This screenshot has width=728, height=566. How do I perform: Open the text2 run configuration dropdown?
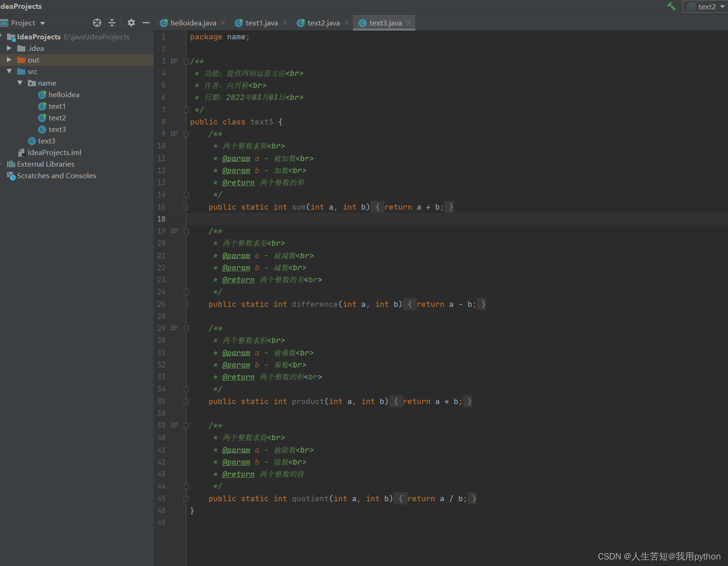click(706, 6)
